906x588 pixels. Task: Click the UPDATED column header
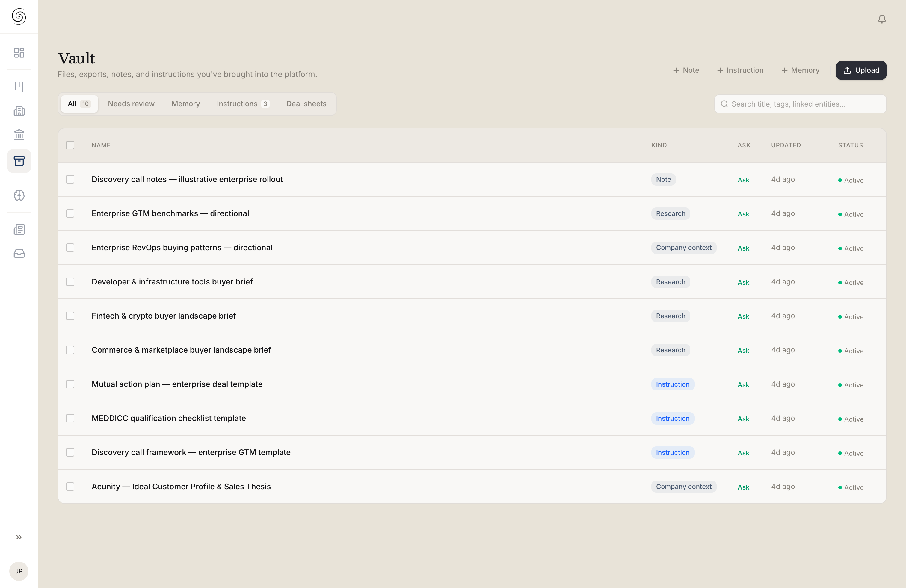(786, 145)
